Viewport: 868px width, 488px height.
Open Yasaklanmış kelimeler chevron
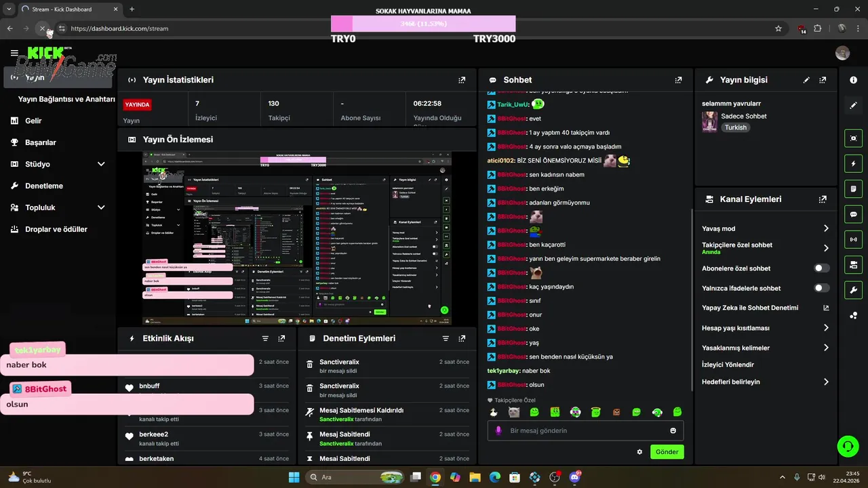point(826,348)
